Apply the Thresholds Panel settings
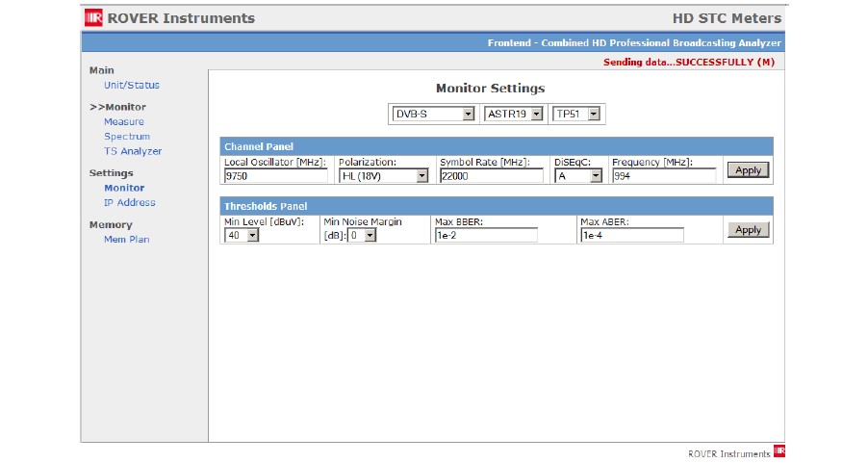The image size is (868, 463). point(748,230)
